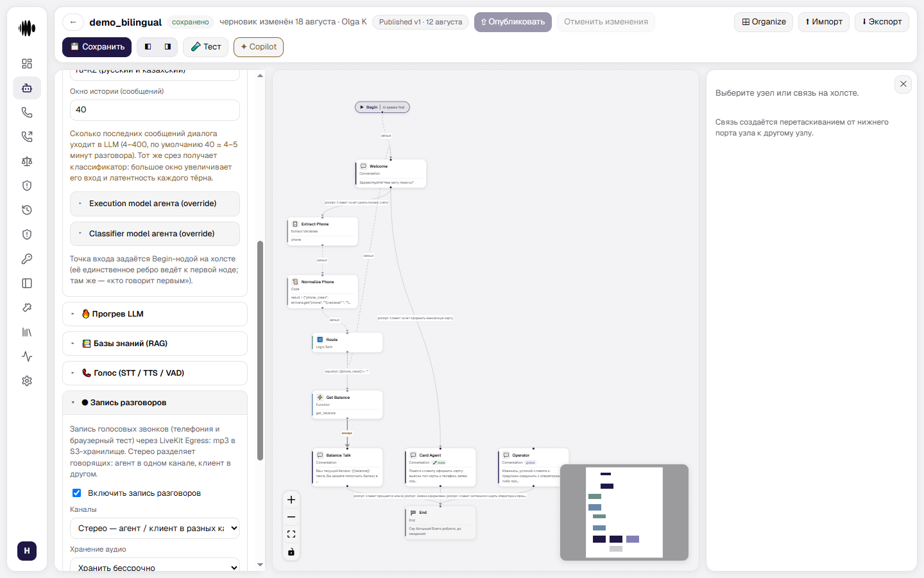Select the Get Balance function node

[347, 405]
